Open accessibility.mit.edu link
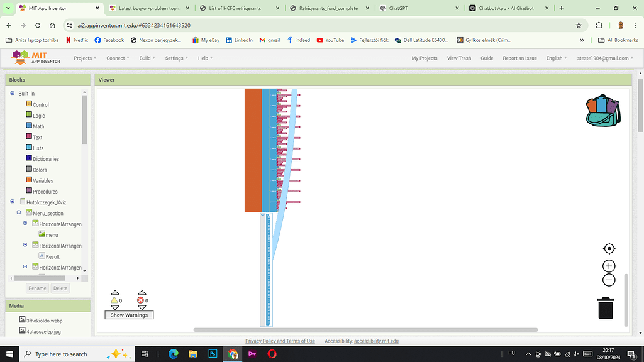644x362 pixels. [376, 341]
